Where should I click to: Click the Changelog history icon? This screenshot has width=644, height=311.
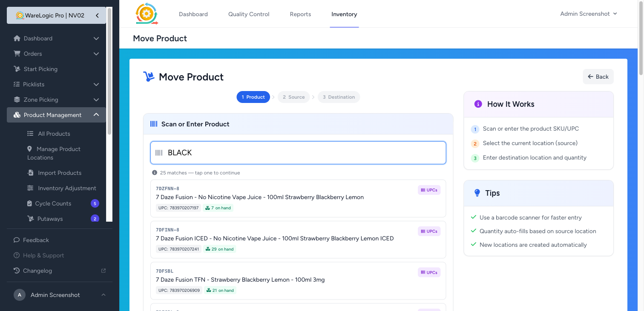pyautogui.click(x=17, y=271)
